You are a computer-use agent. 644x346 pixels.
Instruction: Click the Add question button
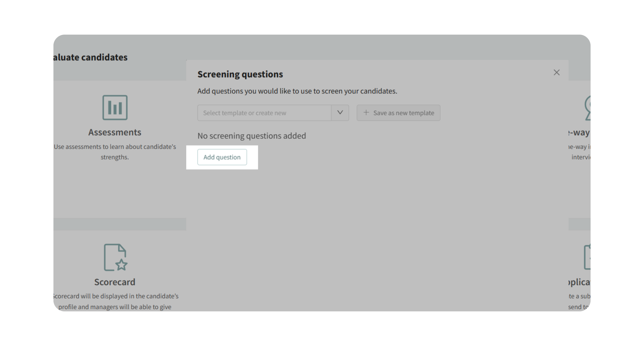(x=222, y=157)
